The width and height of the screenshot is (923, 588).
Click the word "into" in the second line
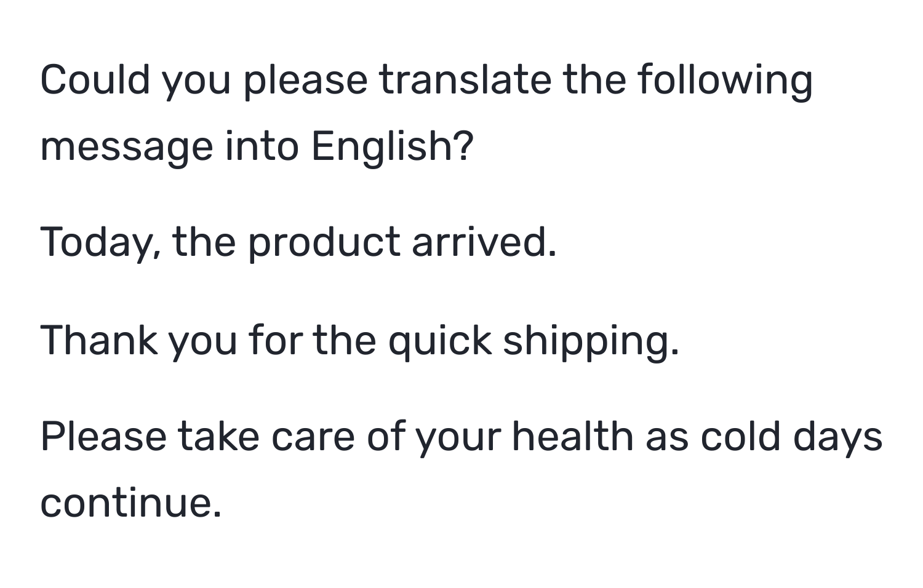(262, 146)
